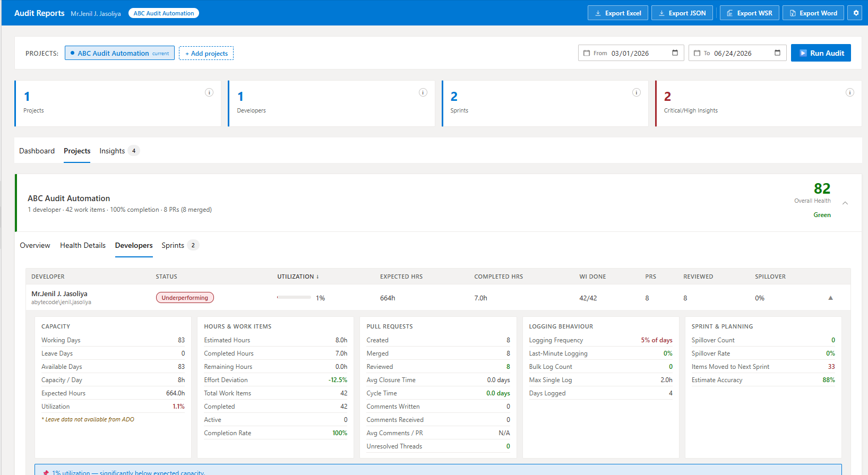Open the Insights tab
Image resolution: width=868 pixels, height=475 pixels.
(x=119, y=151)
